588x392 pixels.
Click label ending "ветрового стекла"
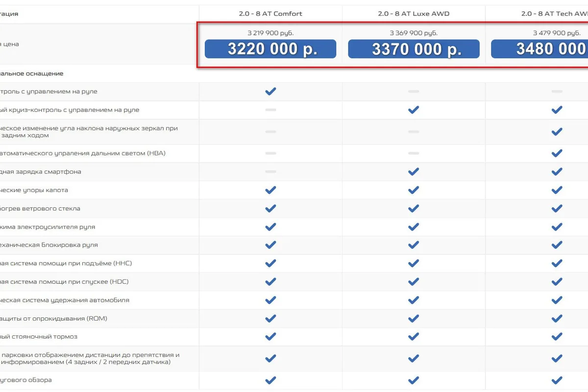(x=40, y=209)
